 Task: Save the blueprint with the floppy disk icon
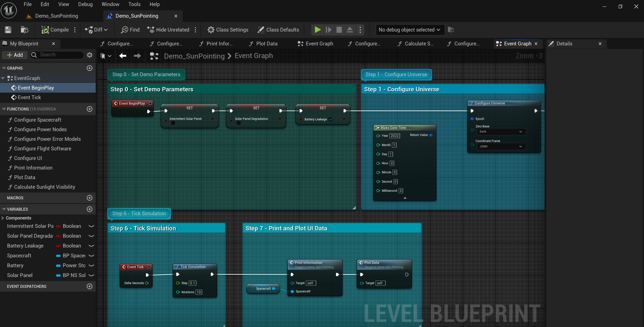pyautogui.click(x=8, y=30)
